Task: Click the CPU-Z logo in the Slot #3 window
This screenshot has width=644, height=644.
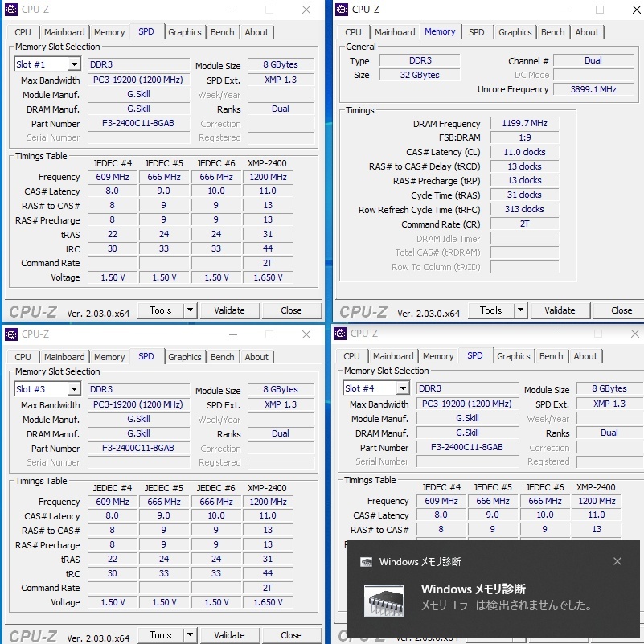Action: click(34, 636)
